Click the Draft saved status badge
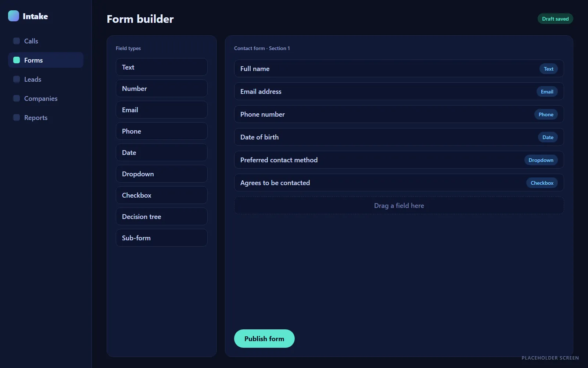The height and width of the screenshot is (368, 588). [555, 19]
